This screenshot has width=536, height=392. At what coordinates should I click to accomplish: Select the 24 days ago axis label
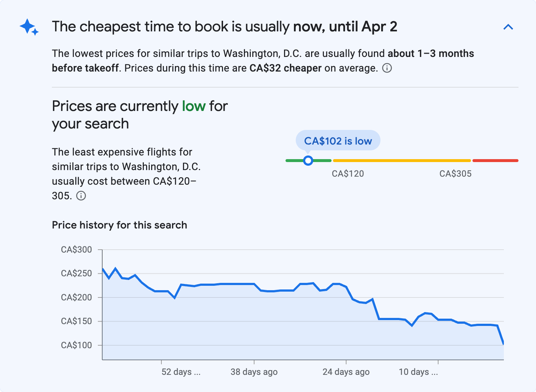click(346, 372)
